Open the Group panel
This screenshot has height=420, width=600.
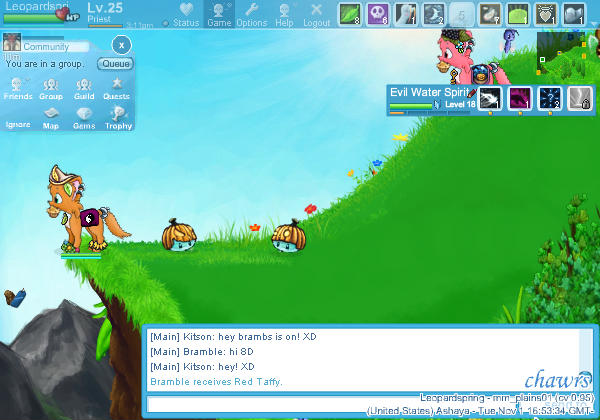51,89
